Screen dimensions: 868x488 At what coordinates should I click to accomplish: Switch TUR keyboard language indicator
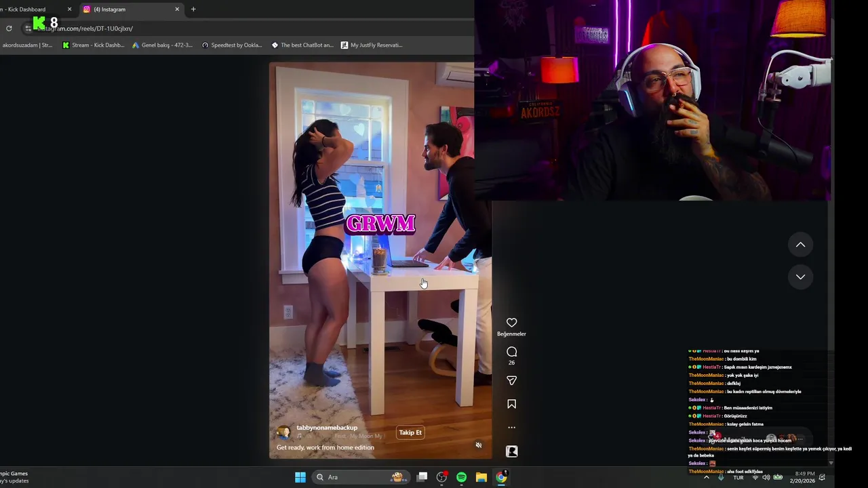click(x=738, y=478)
